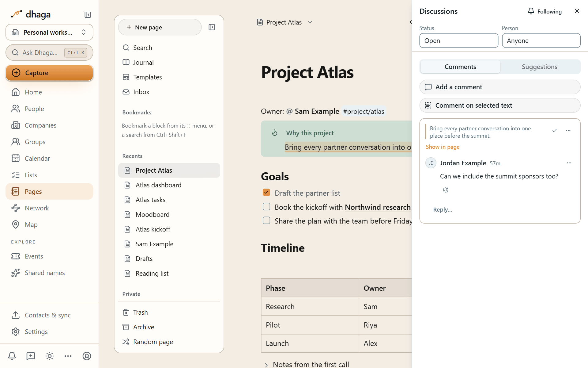
Task: Uncheck Draft the partner list goal
Action: 266,193
